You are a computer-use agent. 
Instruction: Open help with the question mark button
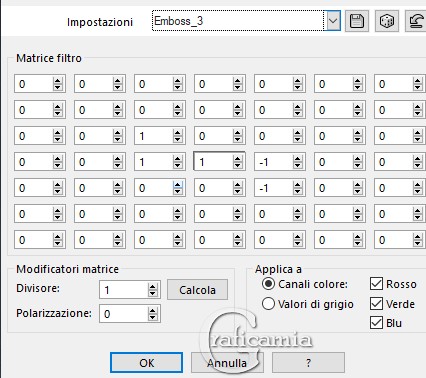click(x=308, y=363)
